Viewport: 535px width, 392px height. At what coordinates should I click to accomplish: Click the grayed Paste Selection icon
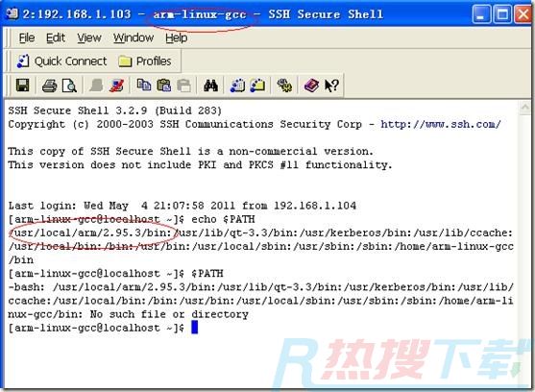[x=183, y=86]
